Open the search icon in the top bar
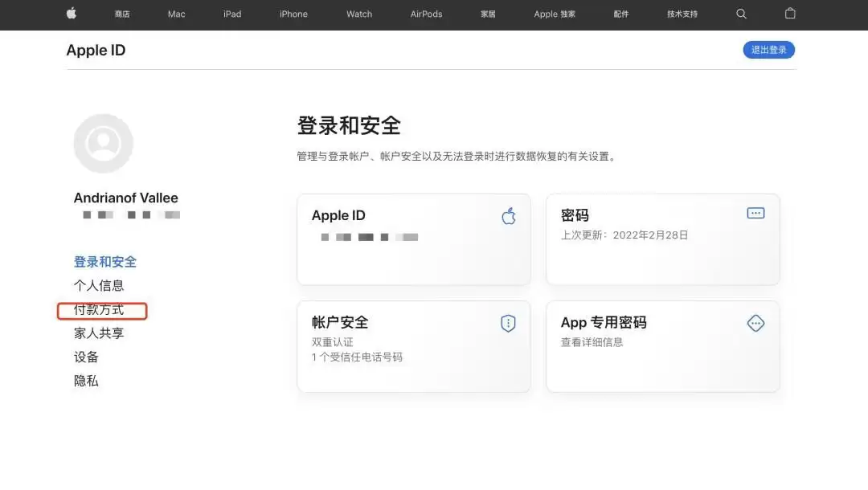The height and width of the screenshot is (490, 868). tap(741, 14)
